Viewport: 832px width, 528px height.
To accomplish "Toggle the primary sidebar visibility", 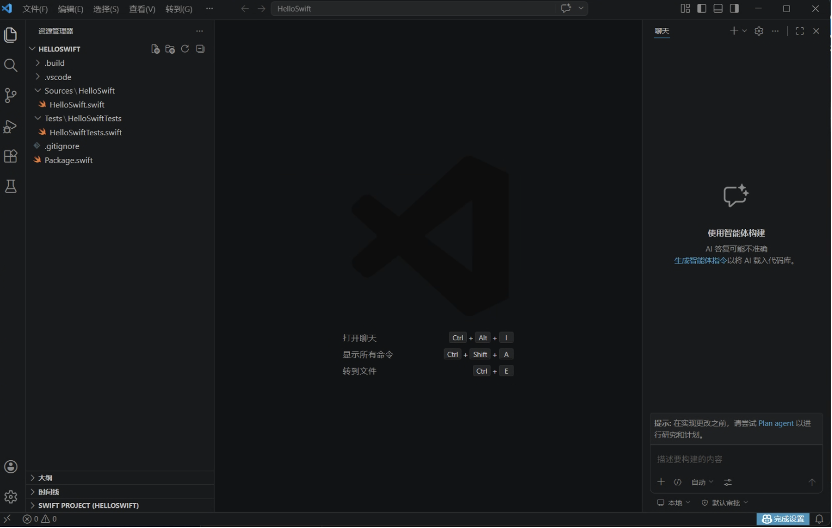I will 701,8.
